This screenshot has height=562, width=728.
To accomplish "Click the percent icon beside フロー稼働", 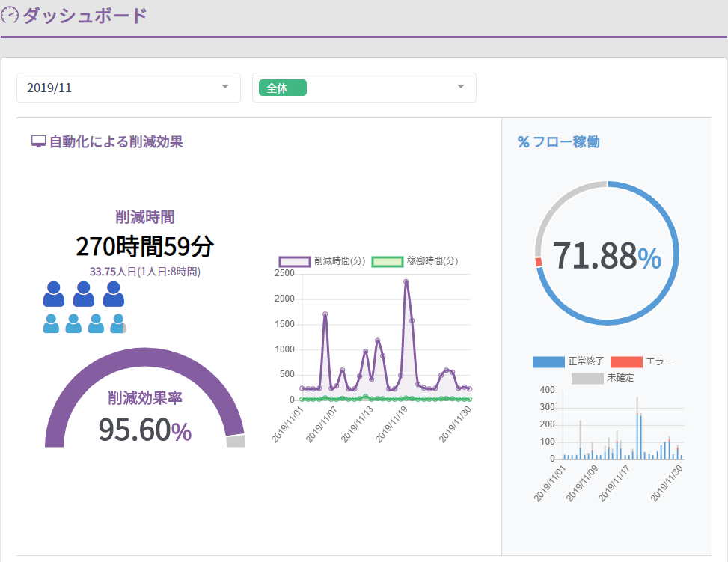I will [523, 142].
